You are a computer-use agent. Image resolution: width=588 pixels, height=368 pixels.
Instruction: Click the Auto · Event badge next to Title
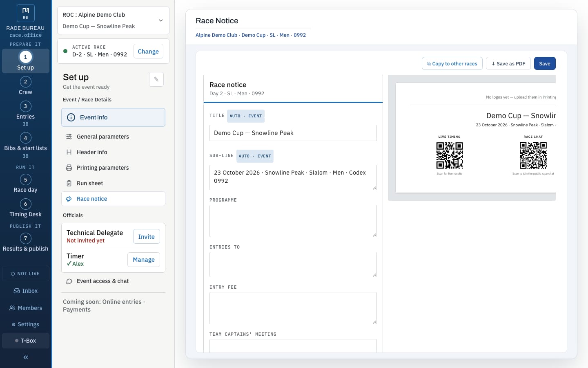(x=246, y=116)
